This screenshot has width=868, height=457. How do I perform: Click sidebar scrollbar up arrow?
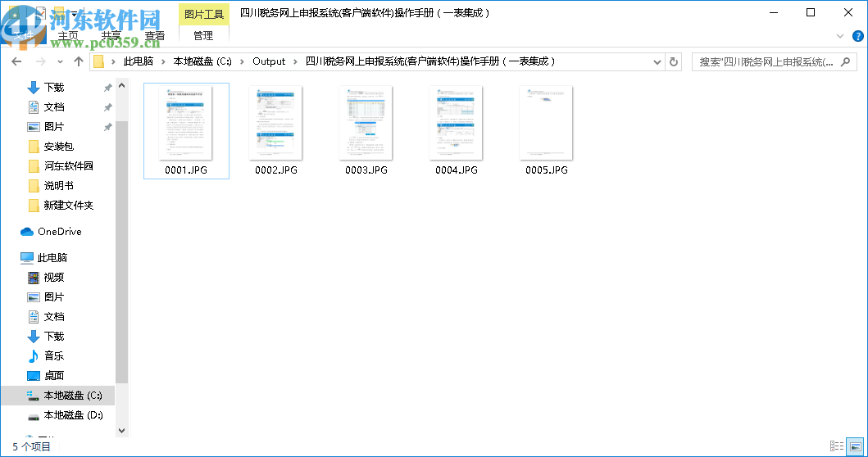122,86
